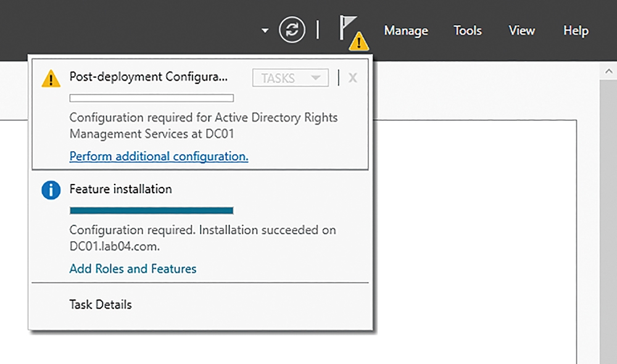Click the blue info icon beside Feature installation
The height and width of the screenshot is (364, 617).
[51, 191]
